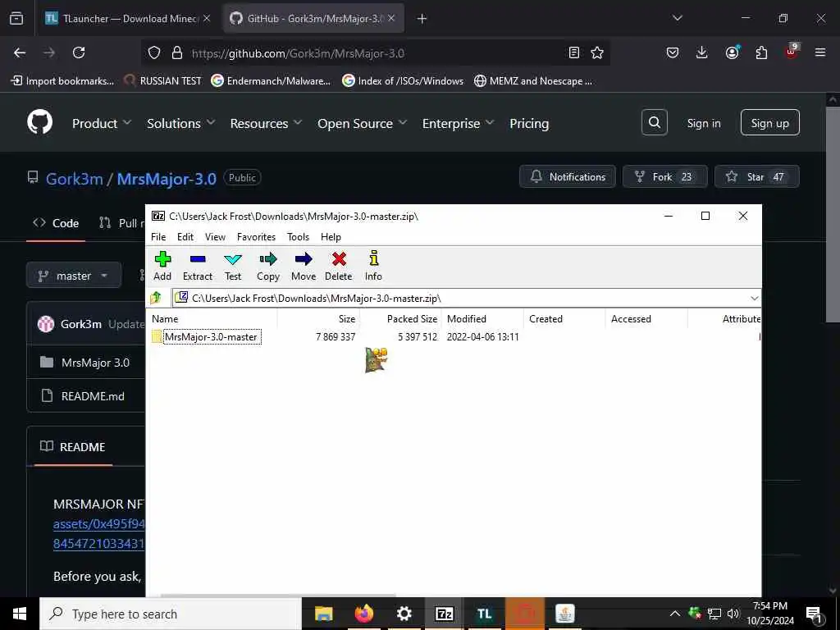Screen dimensions: 840x630
Task: Open Gork3m owner profile link
Action: coord(74,178)
